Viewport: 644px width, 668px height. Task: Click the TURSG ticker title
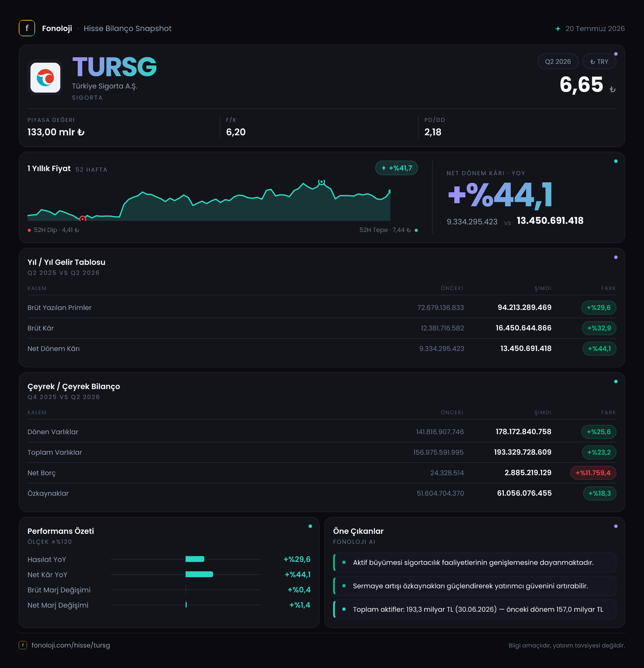(114, 67)
